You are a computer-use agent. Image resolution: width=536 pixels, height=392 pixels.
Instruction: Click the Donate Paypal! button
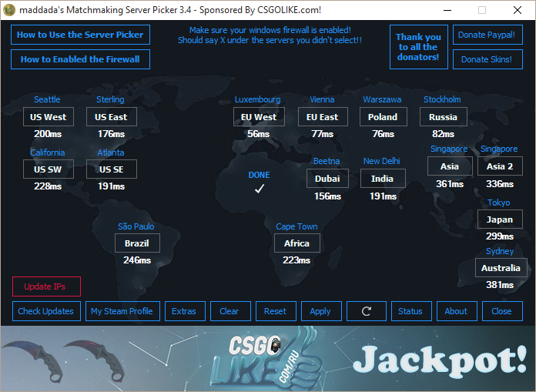[x=487, y=35]
